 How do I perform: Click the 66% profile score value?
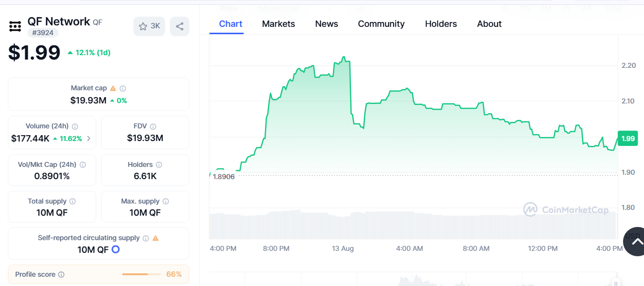click(174, 274)
